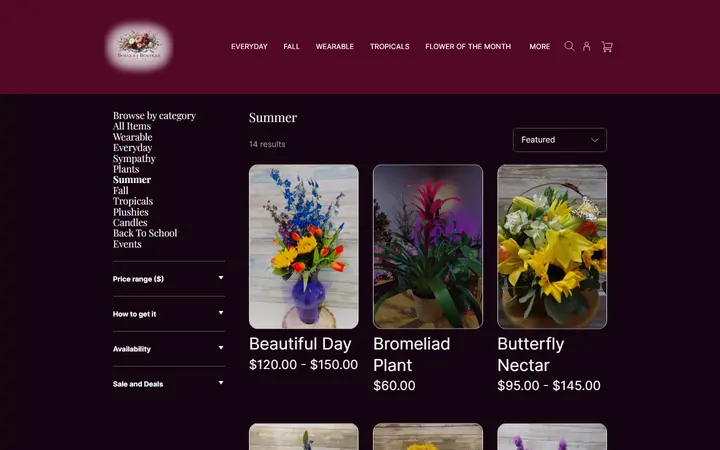
Task: Click the Butterfly Nectar product title
Action: point(531,354)
